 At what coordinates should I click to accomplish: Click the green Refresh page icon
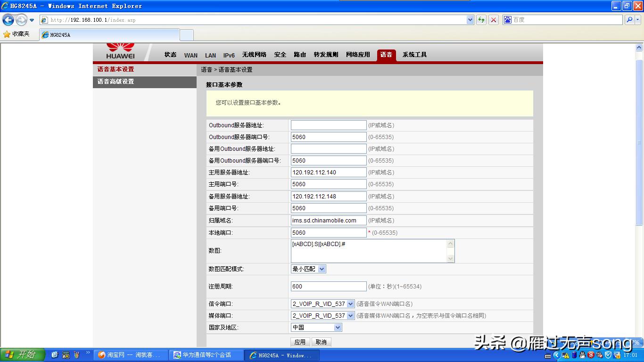point(481,19)
